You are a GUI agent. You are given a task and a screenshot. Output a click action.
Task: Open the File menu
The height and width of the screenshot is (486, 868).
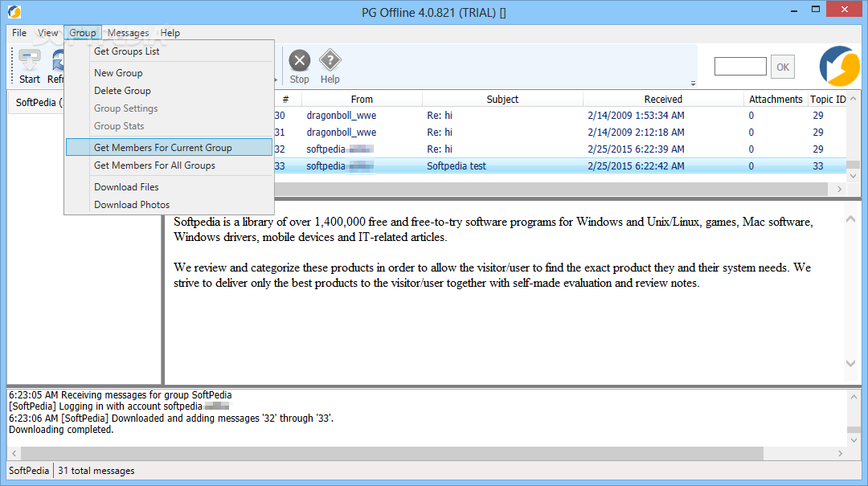(19, 33)
